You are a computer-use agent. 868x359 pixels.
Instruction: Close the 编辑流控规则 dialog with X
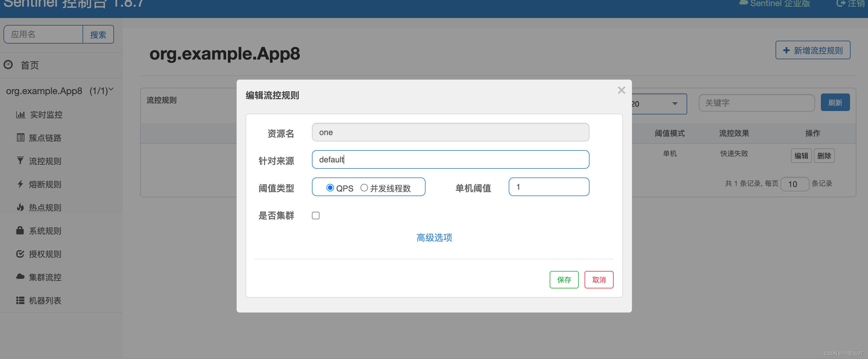[x=621, y=90]
